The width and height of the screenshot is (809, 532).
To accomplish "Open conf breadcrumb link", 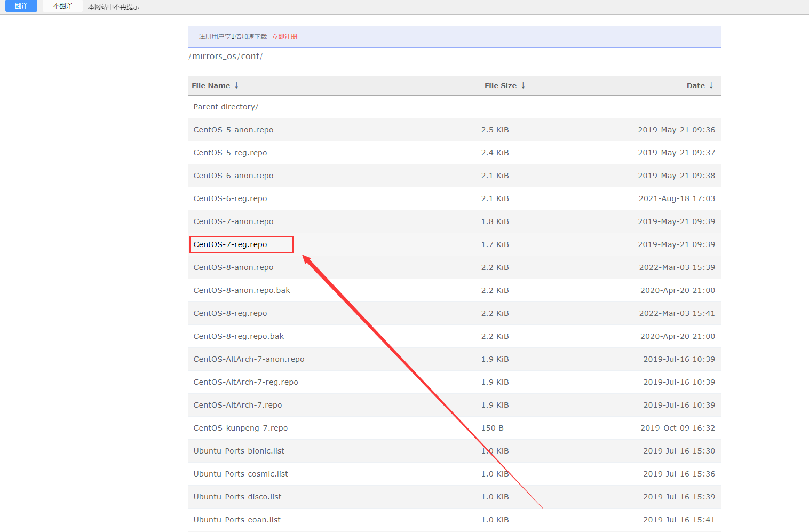I will 250,57.
